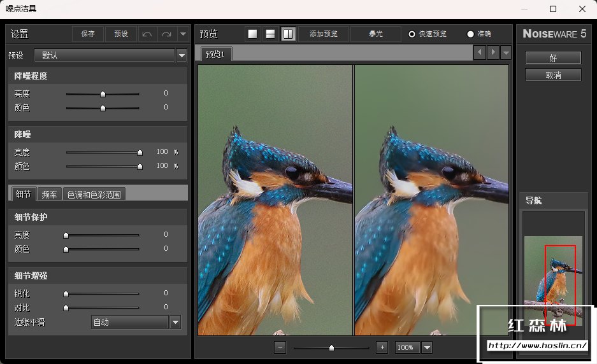This screenshot has width=597, height=364.
Task: Adjust the 对比 slider handle
Action: [66, 308]
